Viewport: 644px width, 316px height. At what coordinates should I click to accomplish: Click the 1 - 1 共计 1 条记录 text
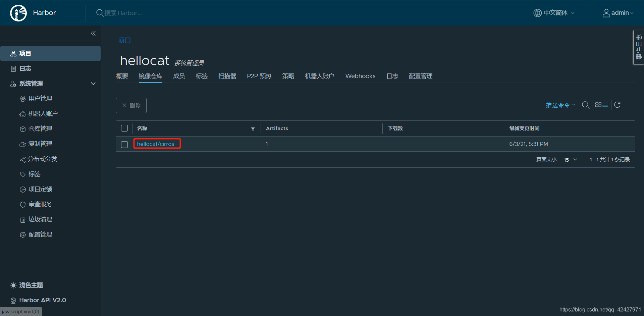tap(610, 160)
